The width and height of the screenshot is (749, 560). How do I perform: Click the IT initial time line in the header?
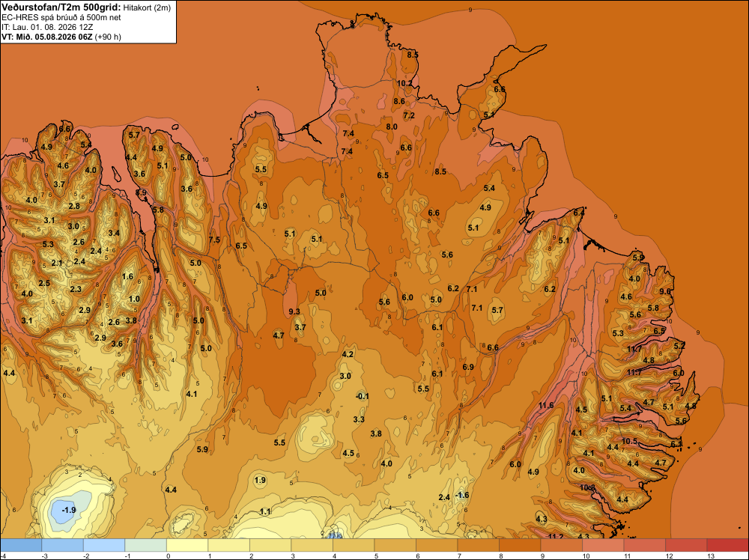47,27
